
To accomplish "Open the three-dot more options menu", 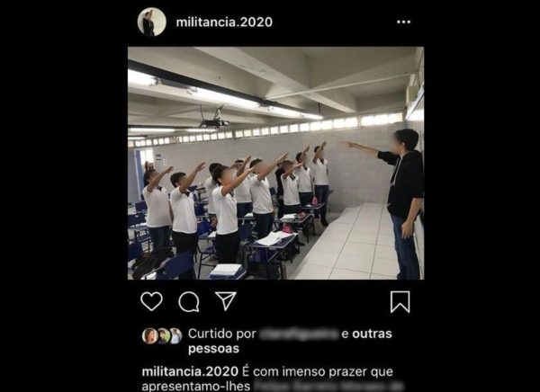I will click(x=403, y=22).
